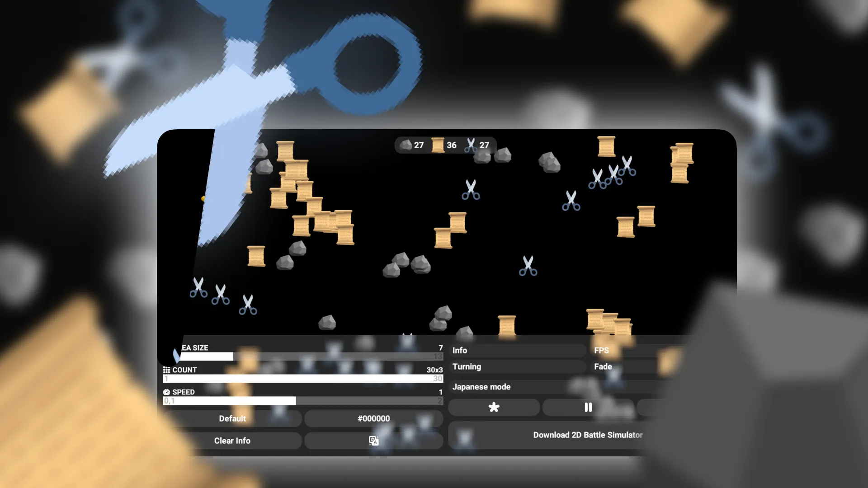
Task: Click the COUNT grid icon
Action: pyautogui.click(x=166, y=370)
